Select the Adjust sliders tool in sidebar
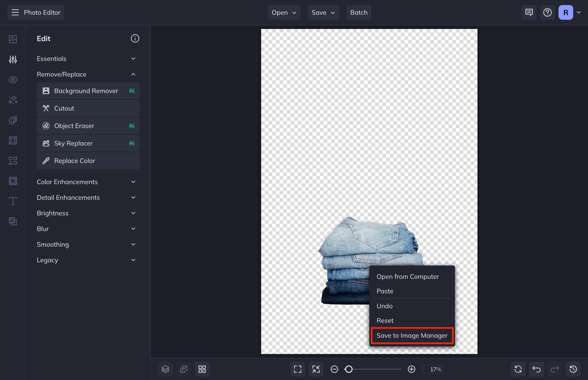The width and height of the screenshot is (588, 380). 12,59
